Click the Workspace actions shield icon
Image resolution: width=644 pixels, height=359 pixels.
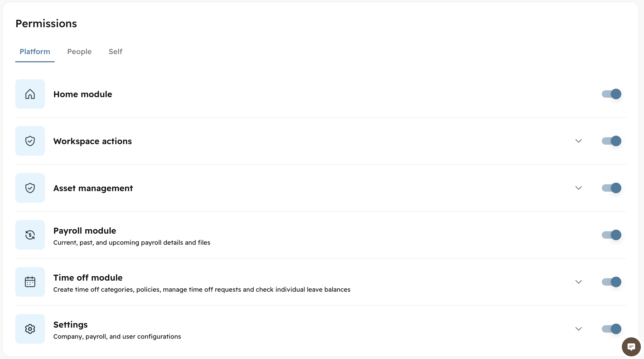pyautogui.click(x=30, y=141)
